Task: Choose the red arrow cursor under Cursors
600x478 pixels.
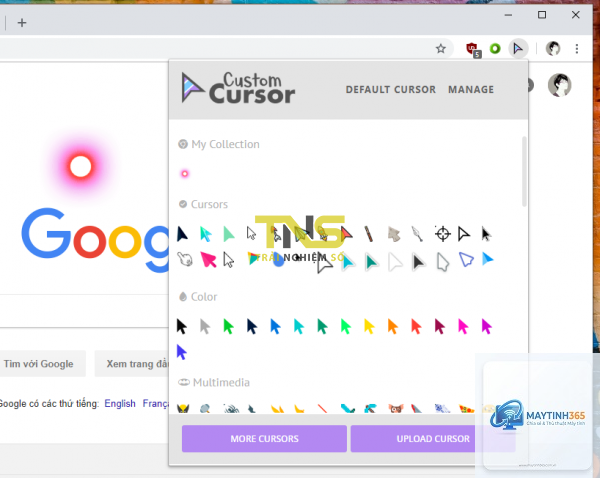Action: click(x=346, y=233)
